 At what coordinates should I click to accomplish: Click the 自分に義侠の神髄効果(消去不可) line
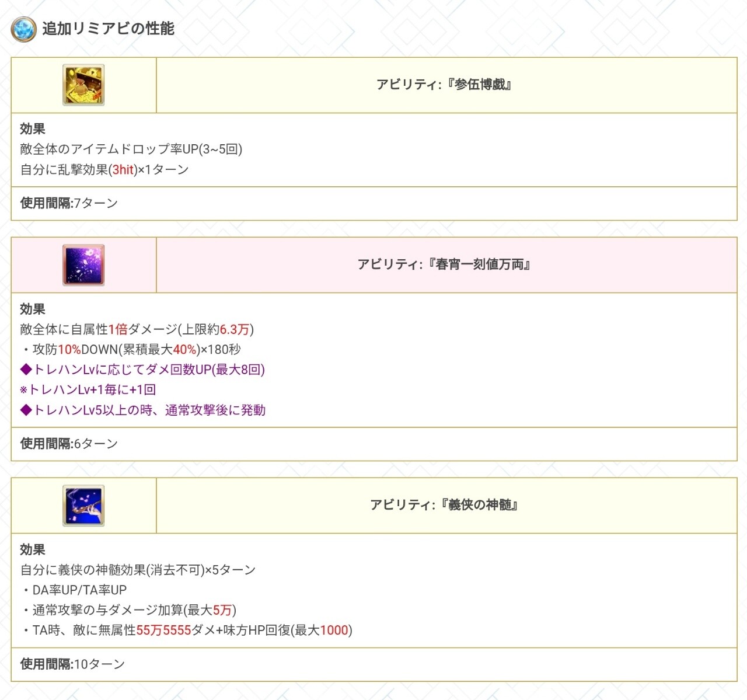click(138, 570)
